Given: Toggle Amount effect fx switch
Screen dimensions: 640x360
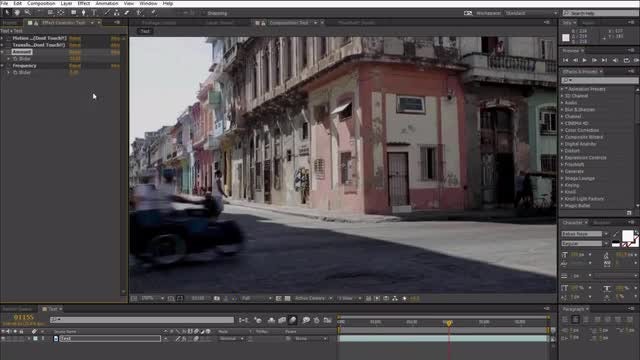Looking at the screenshot, I should click(9, 52).
